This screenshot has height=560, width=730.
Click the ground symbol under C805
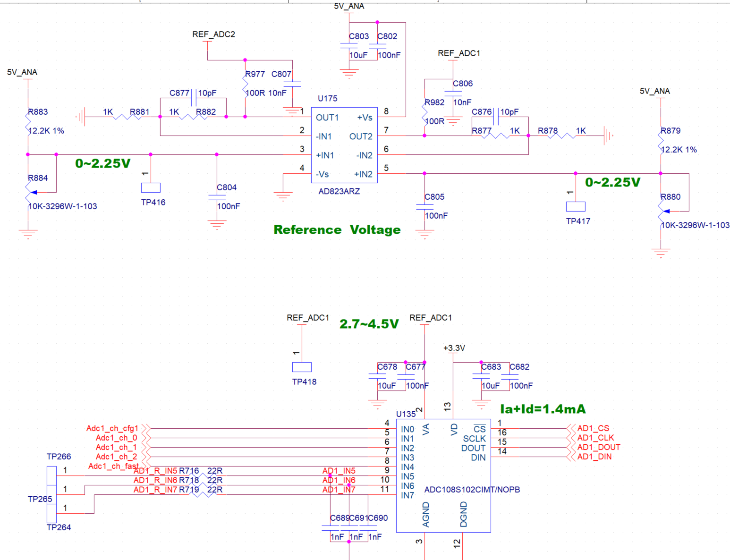[424, 234]
